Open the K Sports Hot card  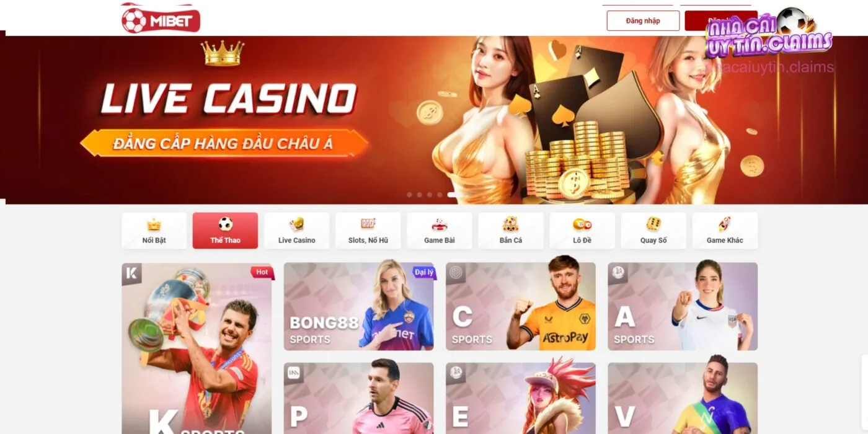[x=197, y=348]
